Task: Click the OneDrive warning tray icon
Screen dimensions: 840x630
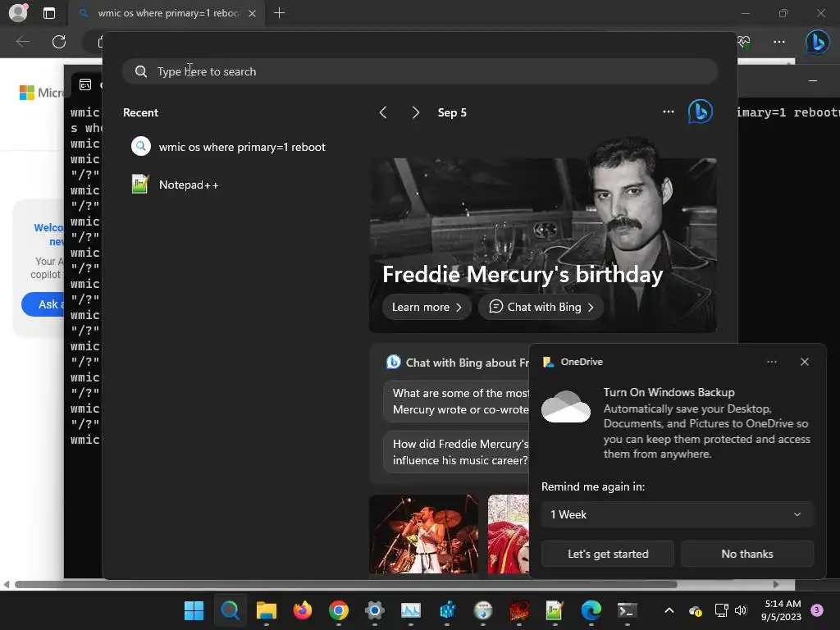Action: coord(696,610)
